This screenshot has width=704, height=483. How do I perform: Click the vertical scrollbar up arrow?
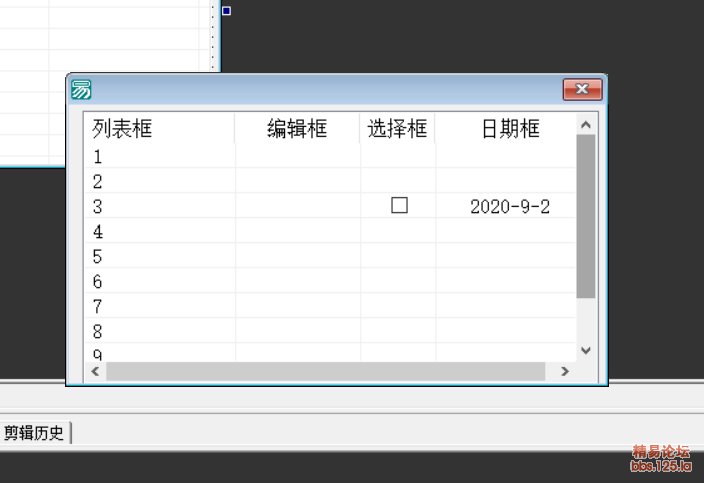click(x=585, y=125)
